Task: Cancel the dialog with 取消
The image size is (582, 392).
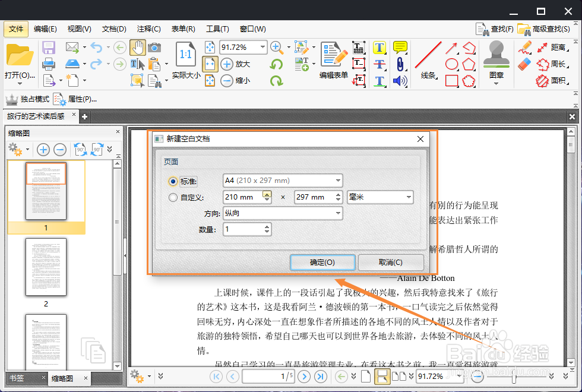Action: coord(391,262)
